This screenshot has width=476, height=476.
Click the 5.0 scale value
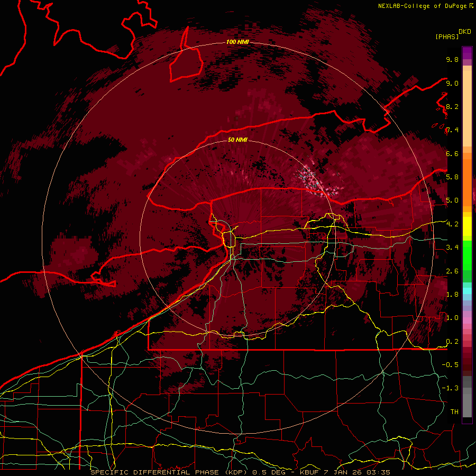pyautogui.click(x=452, y=200)
